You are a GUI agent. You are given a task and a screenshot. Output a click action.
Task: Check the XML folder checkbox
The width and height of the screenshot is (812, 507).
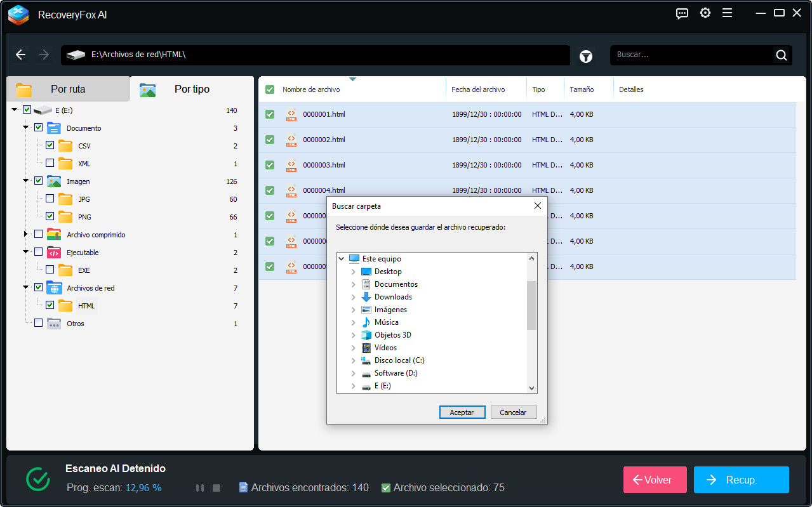(x=50, y=163)
